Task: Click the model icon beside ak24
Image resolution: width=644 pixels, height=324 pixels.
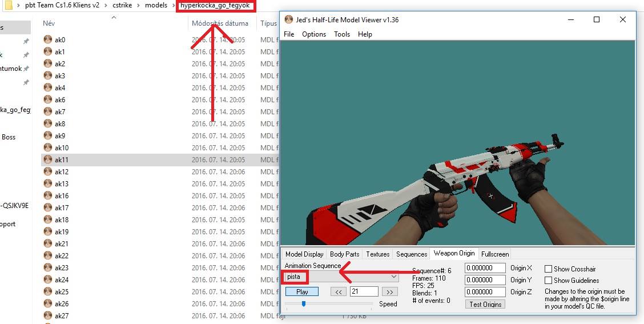Action: click(x=47, y=279)
